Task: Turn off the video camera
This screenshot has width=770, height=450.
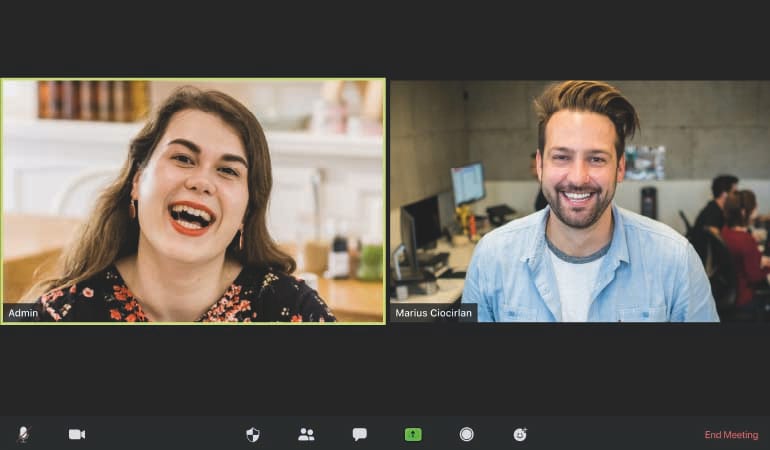Action: point(77,434)
